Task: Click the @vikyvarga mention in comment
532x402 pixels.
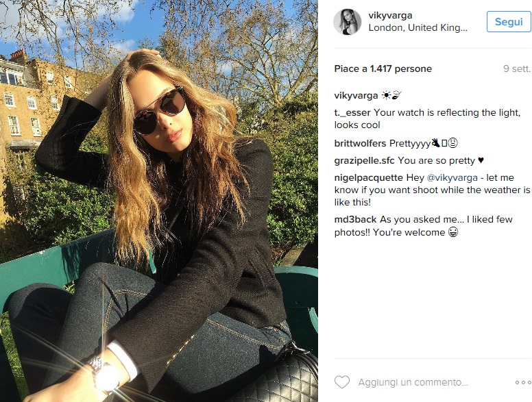Action: [452, 177]
